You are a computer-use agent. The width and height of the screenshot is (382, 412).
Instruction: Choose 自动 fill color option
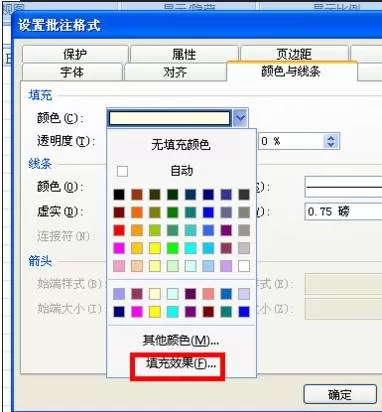click(181, 171)
